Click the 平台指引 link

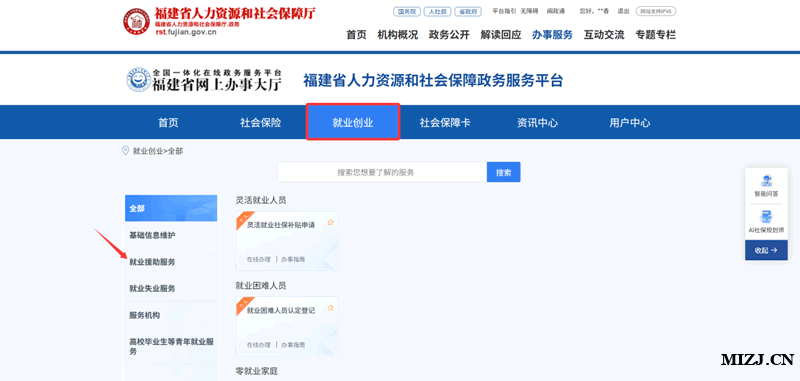click(x=505, y=11)
